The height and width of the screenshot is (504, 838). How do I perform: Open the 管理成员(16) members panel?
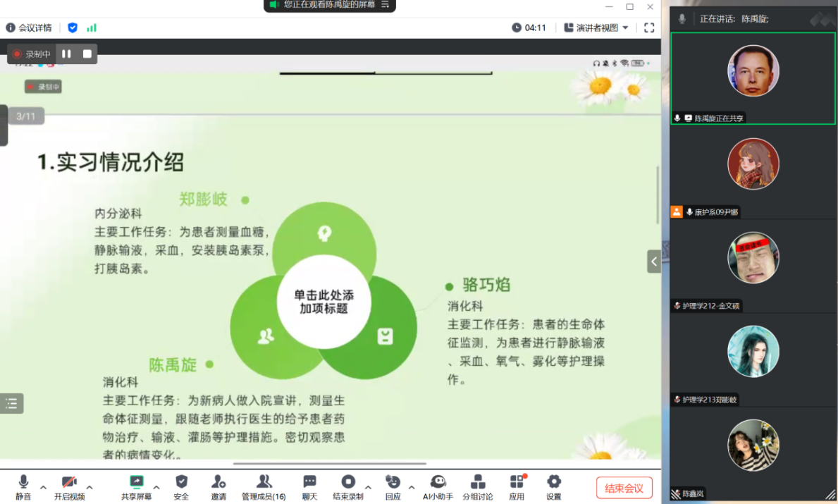(264, 486)
